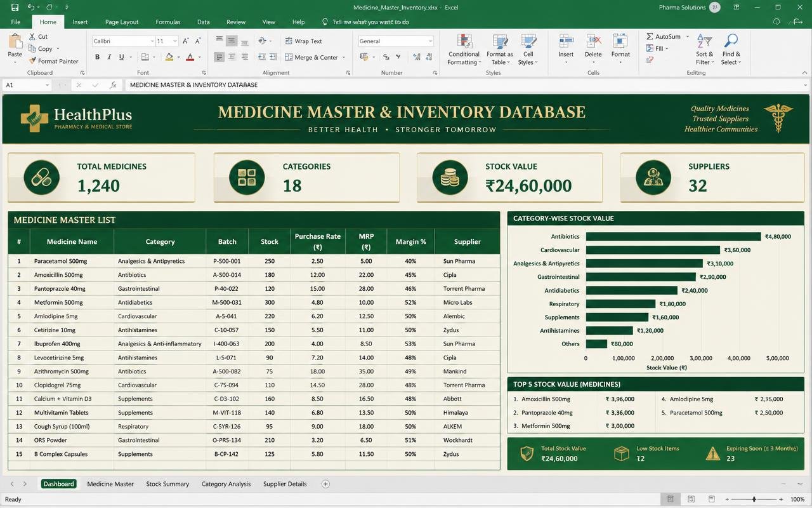Open the Find & Select menu

(731, 49)
